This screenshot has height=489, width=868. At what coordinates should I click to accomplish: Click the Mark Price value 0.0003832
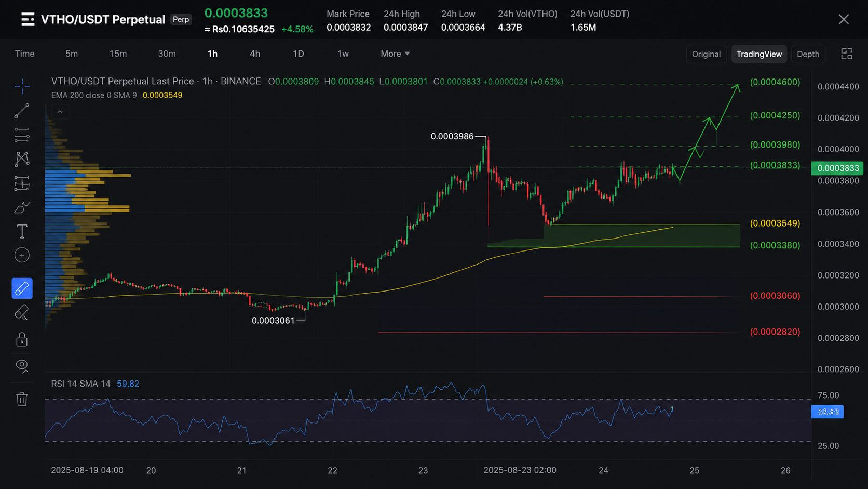pos(348,28)
